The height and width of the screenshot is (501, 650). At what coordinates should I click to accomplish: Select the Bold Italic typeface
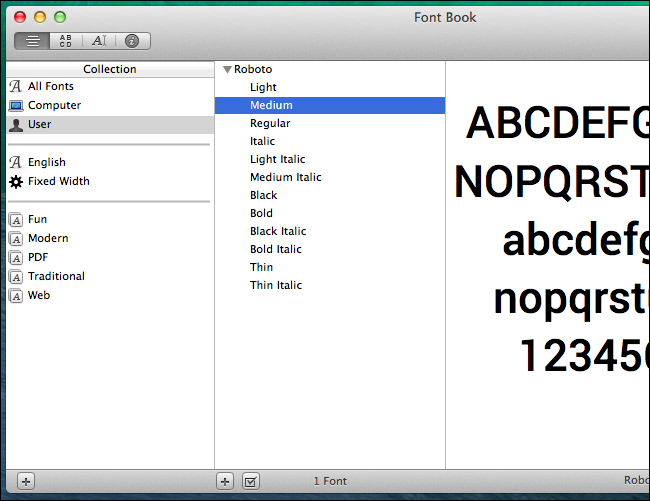pyautogui.click(x=330, y=249)
